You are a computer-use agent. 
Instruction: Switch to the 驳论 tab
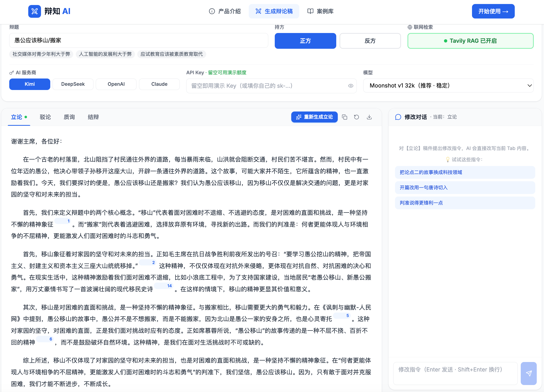(x=45, y=117)
